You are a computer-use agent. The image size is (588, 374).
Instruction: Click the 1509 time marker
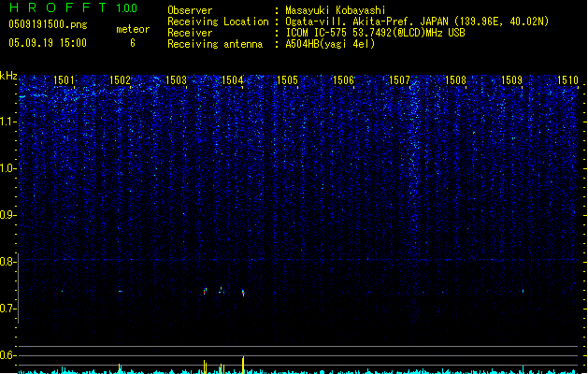pos(511,80)
